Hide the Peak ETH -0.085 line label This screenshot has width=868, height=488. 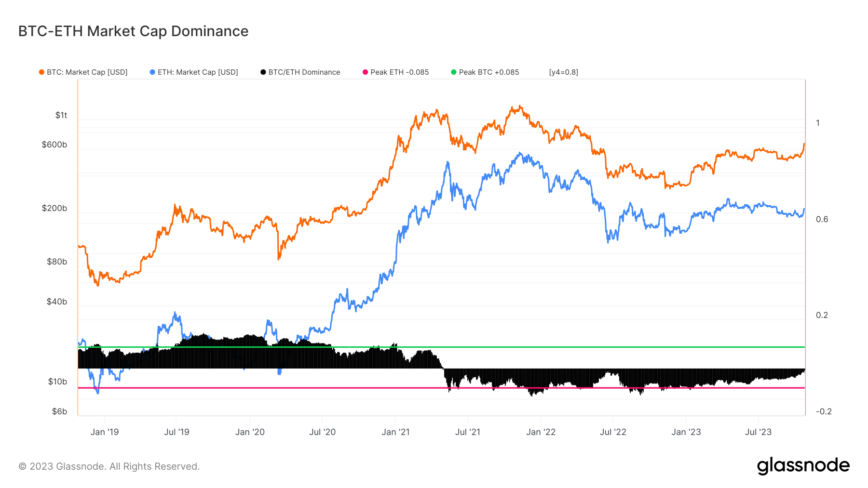click(x=400, y=72)
